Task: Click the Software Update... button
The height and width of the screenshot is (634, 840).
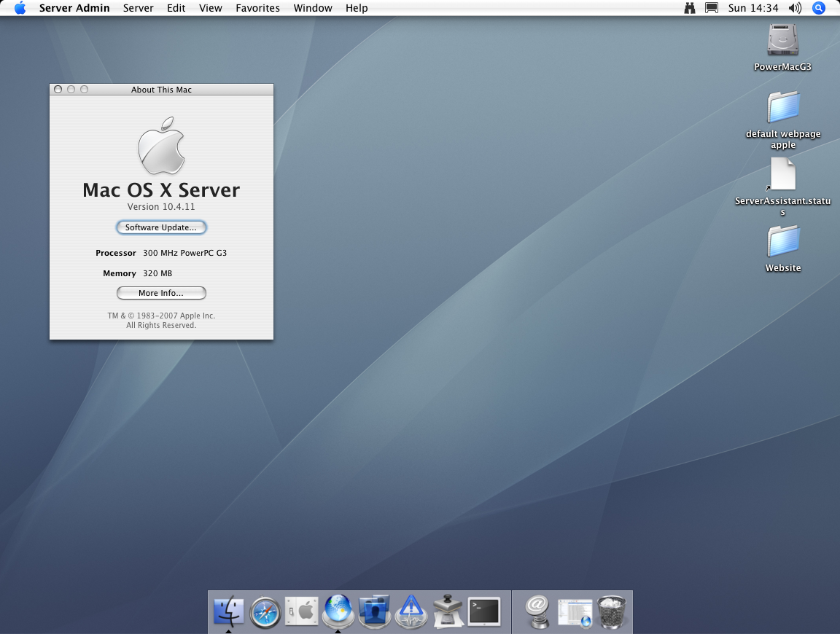Action: pyautogui.click(x=161, y=227)
